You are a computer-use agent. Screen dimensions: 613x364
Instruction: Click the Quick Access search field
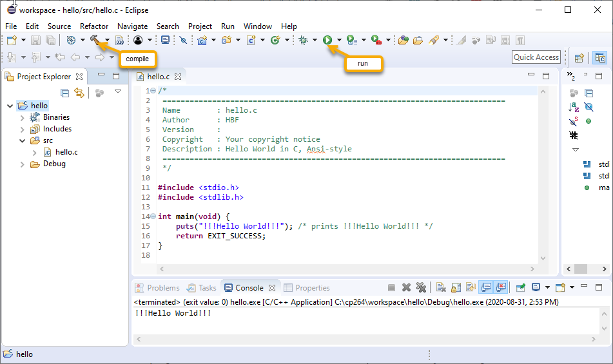click(536, 57)
